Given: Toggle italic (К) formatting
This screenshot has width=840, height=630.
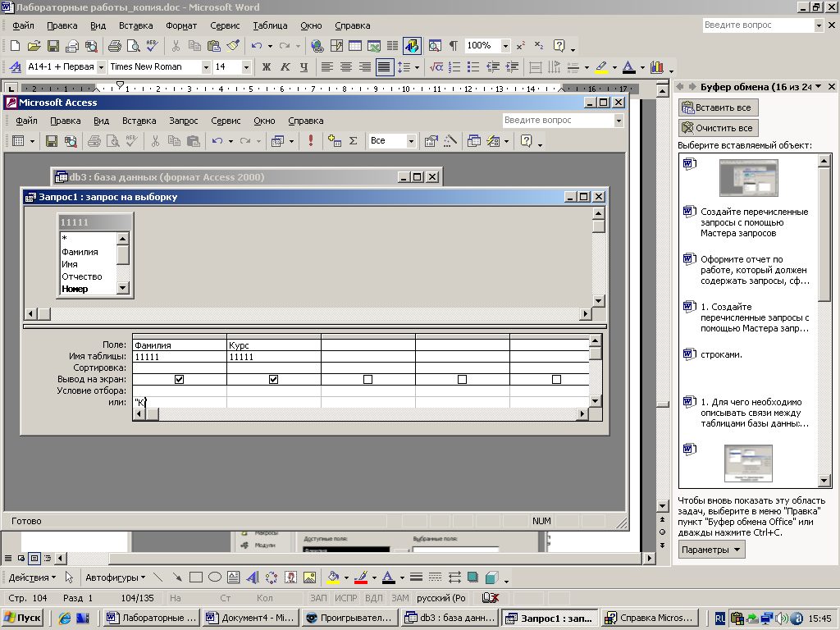Looking at the screenshot, I should 285,67.
